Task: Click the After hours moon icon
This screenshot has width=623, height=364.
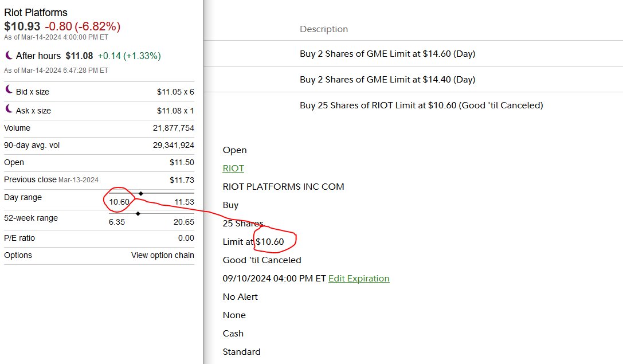Action: 9,55
